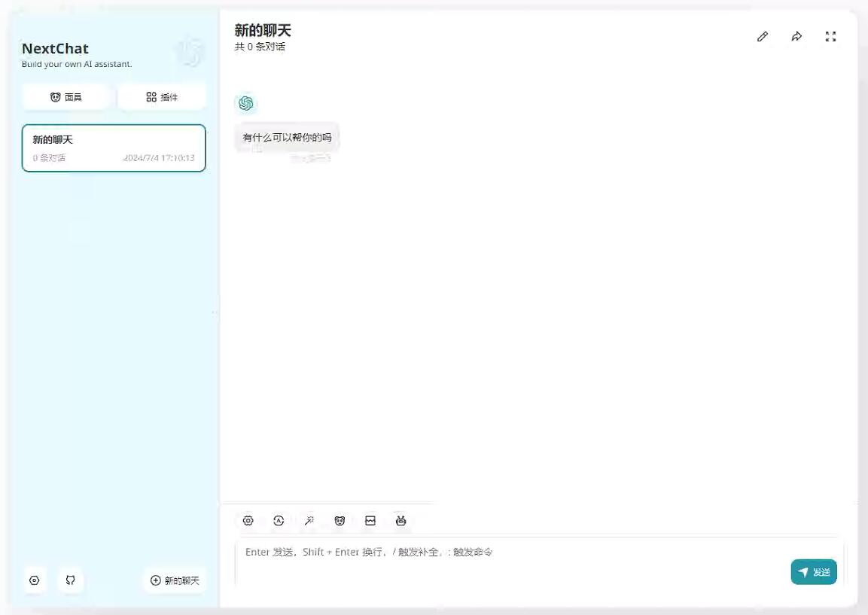Click the ChatGPT assistant avatar
This screenshot has width=868, height=615.
[x=246, y=102]
